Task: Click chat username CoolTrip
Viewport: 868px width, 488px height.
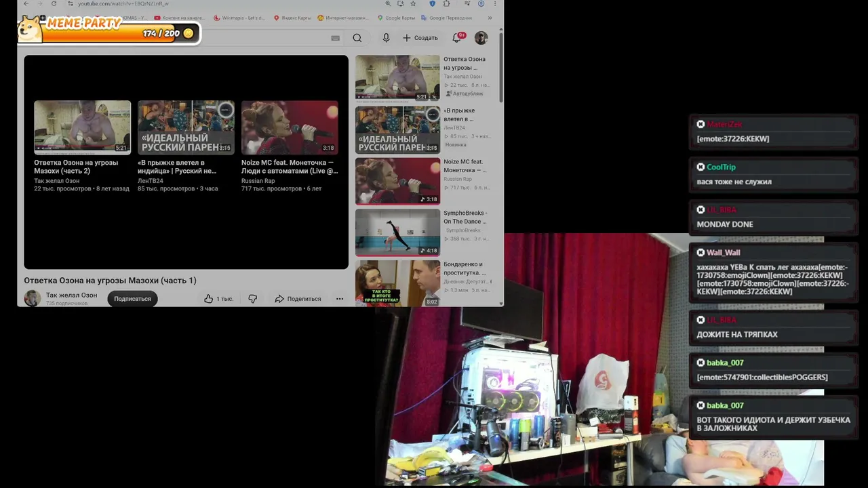Action: pyautogui.click(x=721, y=167)
